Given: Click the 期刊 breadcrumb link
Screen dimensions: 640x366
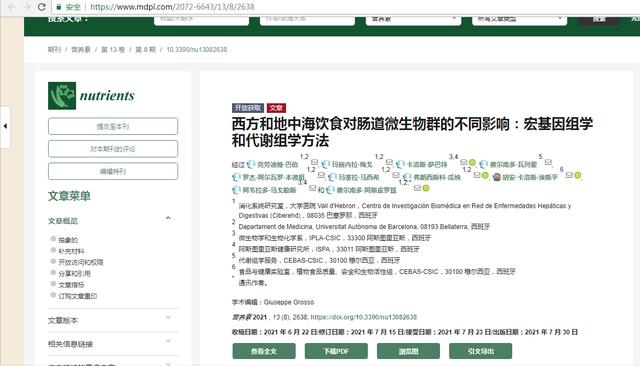Looking at the screenshot, I should click(x=54, y=49).
